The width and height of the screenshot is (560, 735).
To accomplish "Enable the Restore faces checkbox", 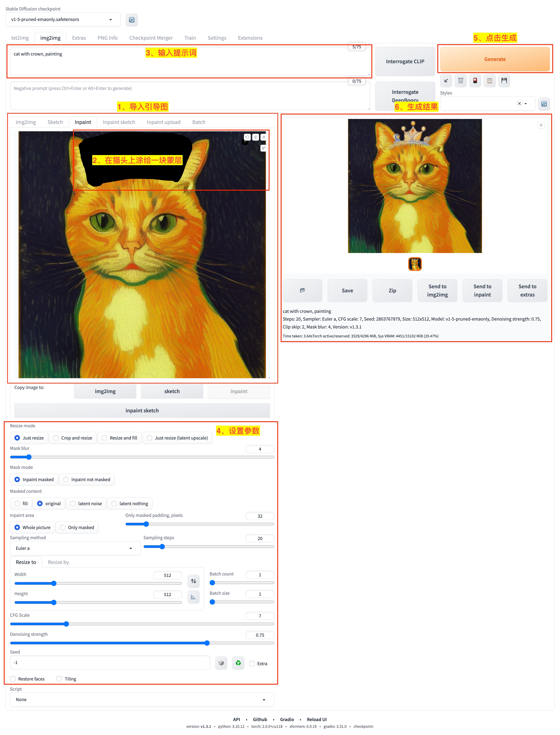I will pos(13,679).
